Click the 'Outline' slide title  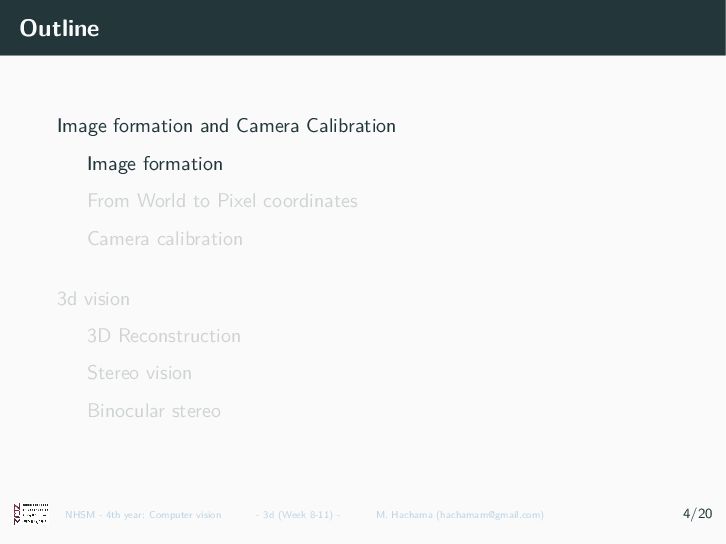point(59,28)
